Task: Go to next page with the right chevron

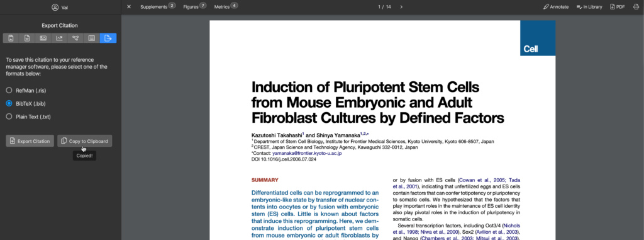Action: click(401, 7)
